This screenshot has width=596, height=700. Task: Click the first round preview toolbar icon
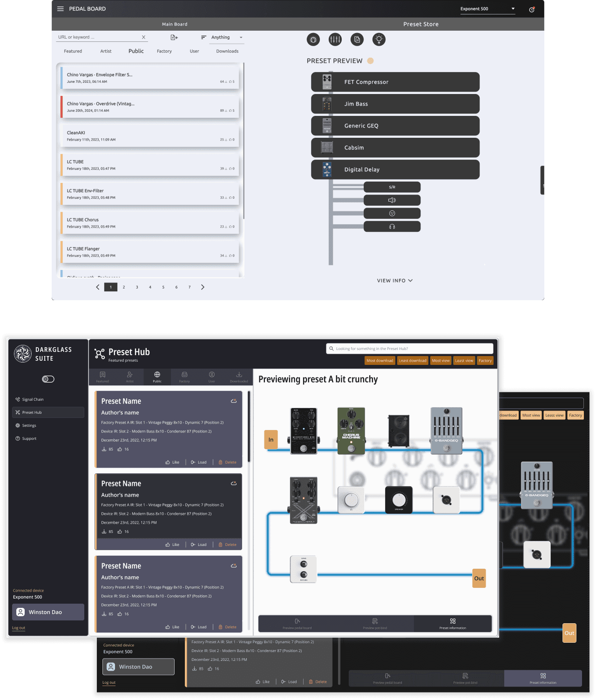313,40
